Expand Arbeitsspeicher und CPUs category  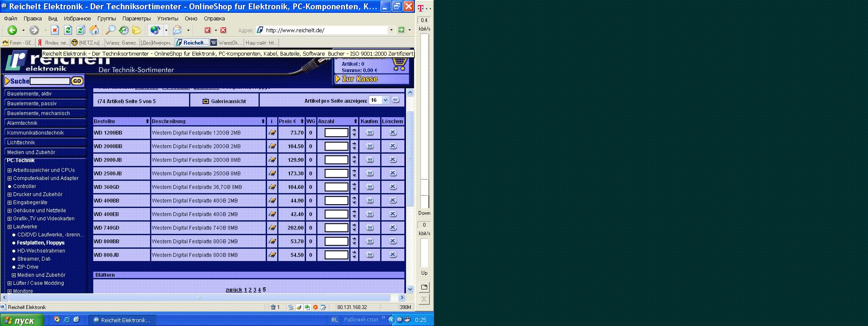(9, 170)
